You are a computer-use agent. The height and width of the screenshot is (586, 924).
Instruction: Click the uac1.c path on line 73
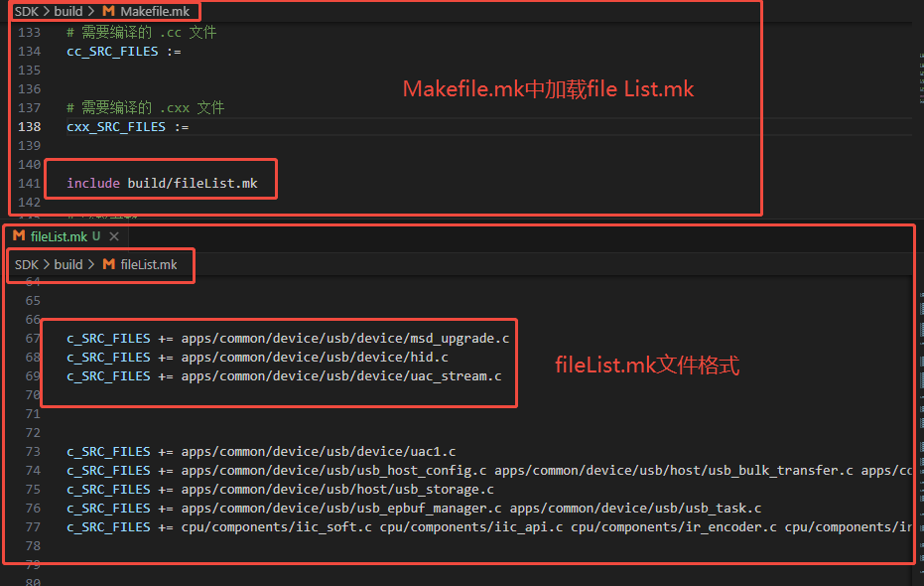point(319,452)
